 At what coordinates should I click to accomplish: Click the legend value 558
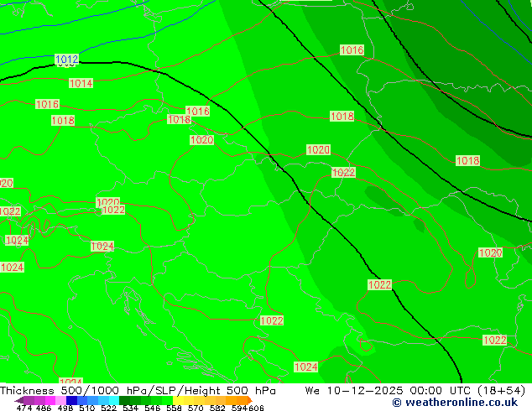[x=174, y=408]
